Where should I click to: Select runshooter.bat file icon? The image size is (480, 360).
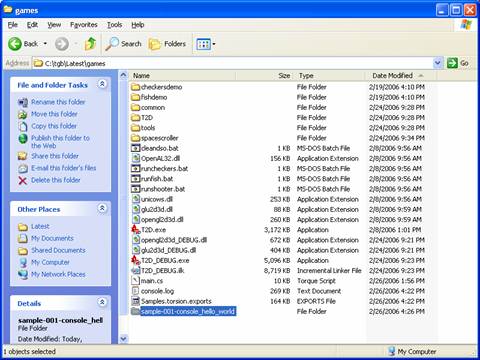coord(135,189)
